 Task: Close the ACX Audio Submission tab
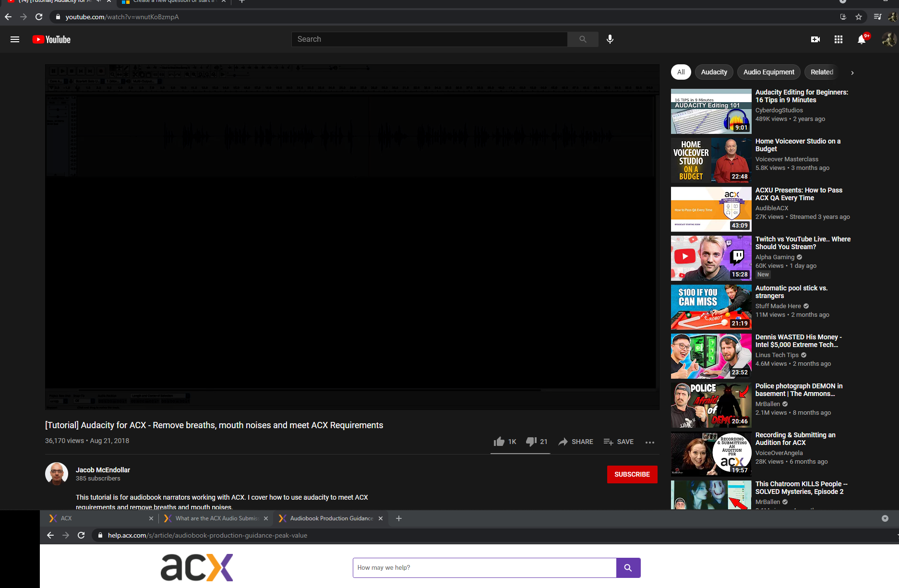click(x=266, y=518)
